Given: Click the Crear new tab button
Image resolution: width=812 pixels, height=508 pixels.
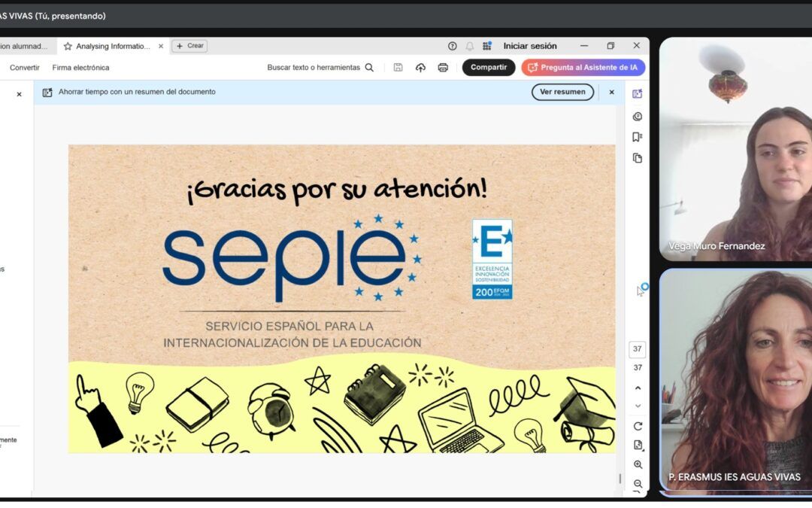Looking at the screenshot, I should 189,46.
